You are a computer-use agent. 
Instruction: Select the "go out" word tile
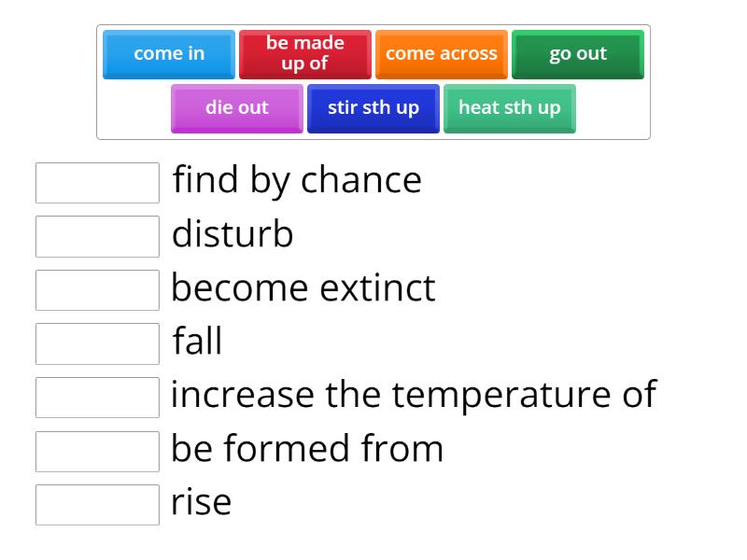click(577, 53)
